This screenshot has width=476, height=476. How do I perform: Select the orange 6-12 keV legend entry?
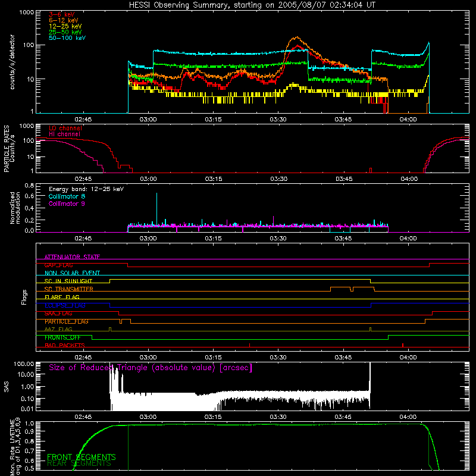[x=64, y=20]
